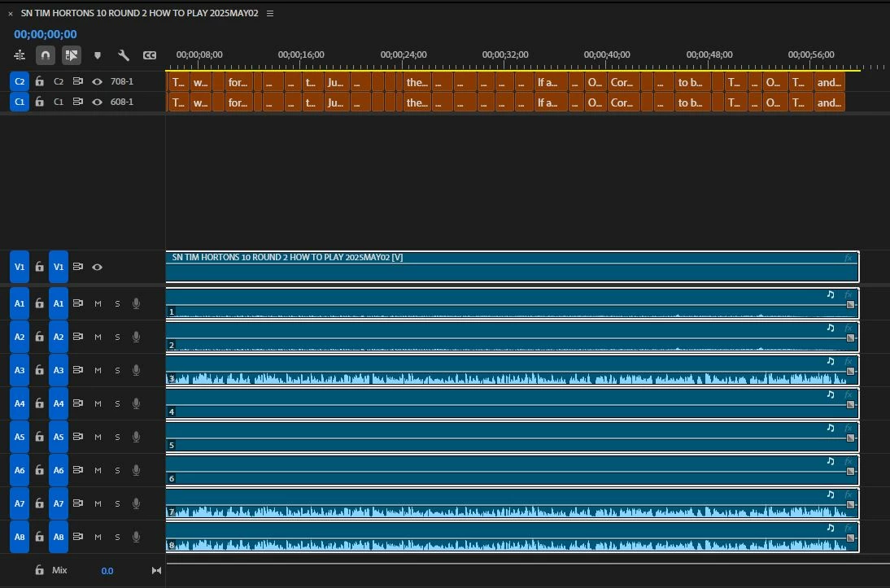Mute audio track A6
Viewport: 890px width, 588px height.
point(98,470)
